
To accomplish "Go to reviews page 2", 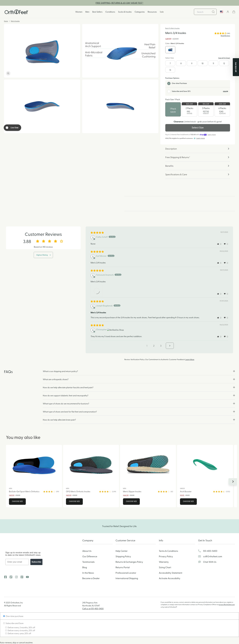I will pyautogui.click(x=154, y=346).
